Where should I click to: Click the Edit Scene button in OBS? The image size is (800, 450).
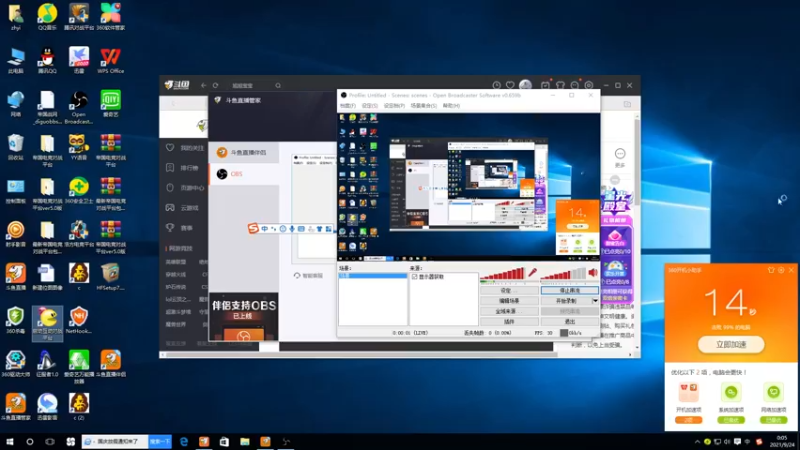click(x=509, y=301)
